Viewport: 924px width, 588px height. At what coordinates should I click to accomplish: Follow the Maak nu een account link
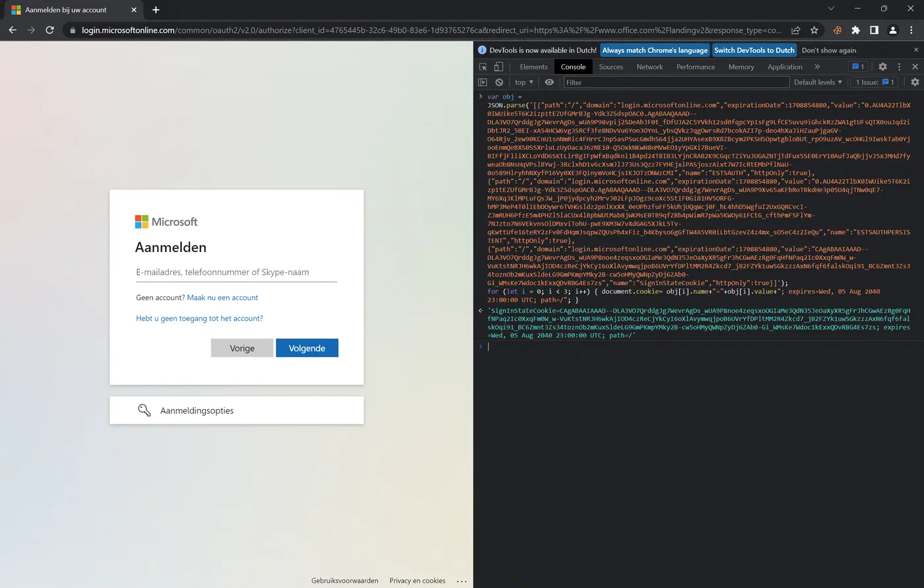tap(222, 298)
